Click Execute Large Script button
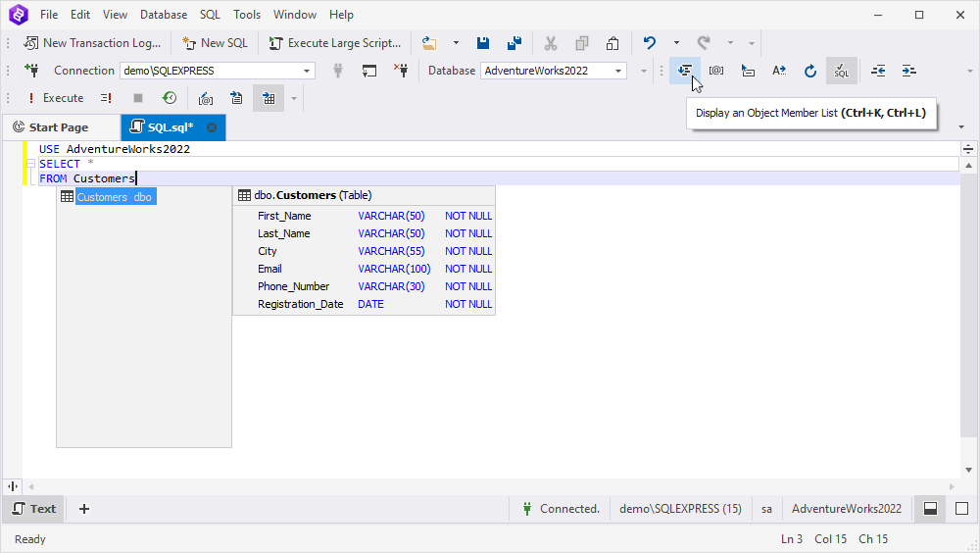The width and height of the screenshot is (980, 553). coord(335,43)
